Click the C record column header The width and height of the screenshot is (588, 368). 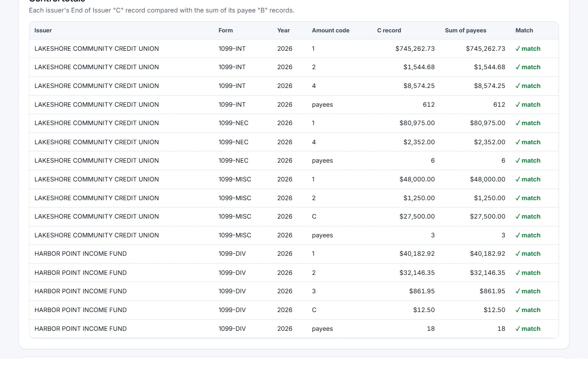(389, 31)
